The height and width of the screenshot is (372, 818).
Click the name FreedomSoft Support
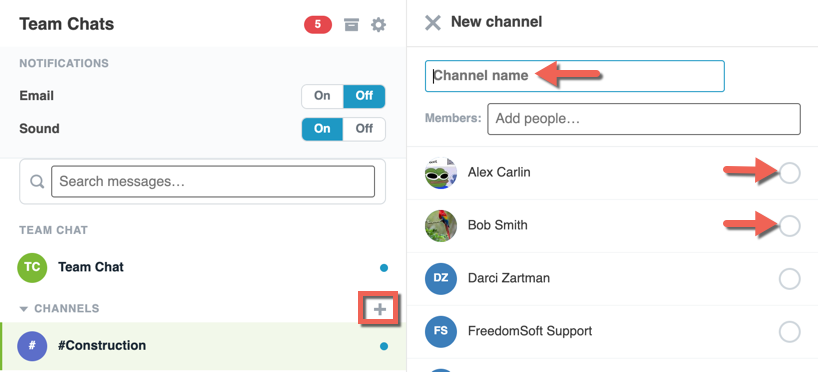pos(530,331)
